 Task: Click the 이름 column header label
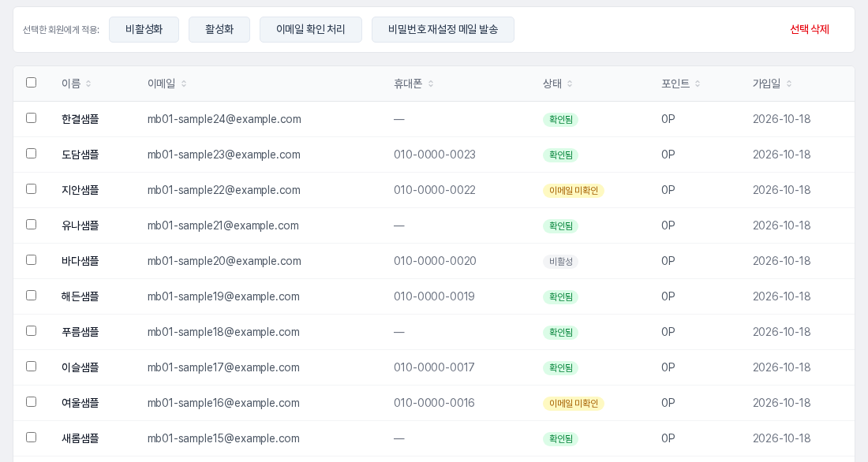click(71, 84)
